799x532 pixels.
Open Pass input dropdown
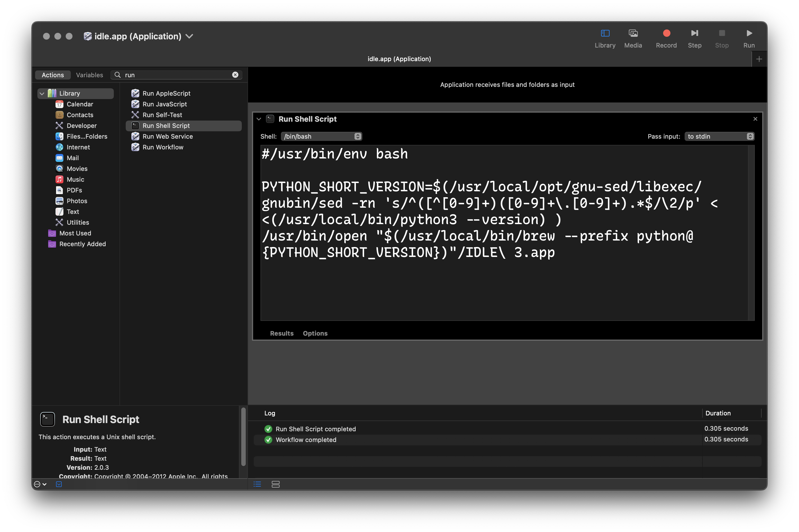719,136
